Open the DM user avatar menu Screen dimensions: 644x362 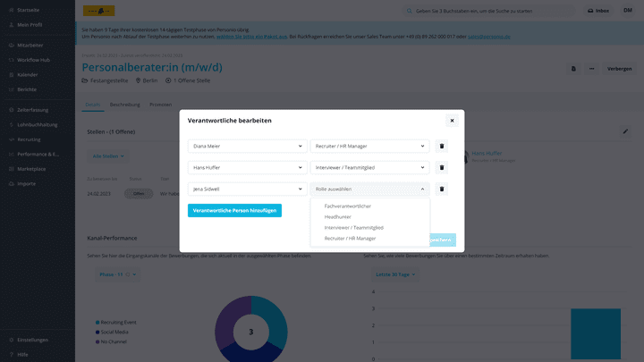click(628, 11)
